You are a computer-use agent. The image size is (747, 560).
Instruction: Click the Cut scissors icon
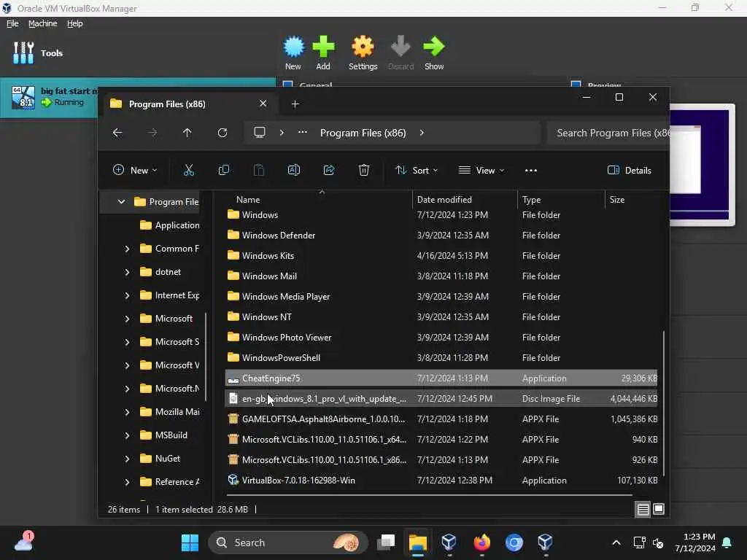point(189,170)
